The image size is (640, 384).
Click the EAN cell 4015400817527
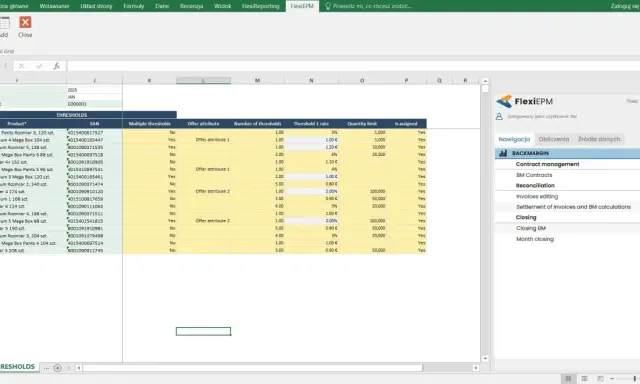(94, 133)
